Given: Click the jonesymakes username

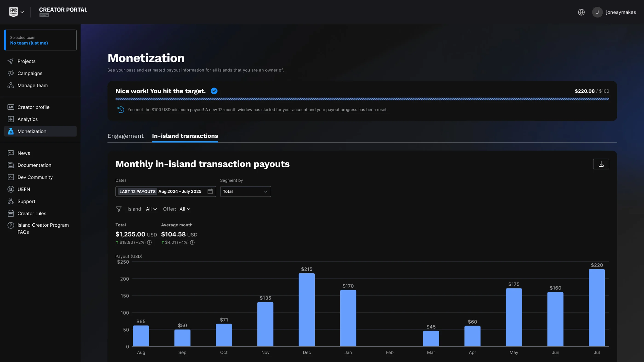Looking at the screenshot, I should [x=621, y=12].
